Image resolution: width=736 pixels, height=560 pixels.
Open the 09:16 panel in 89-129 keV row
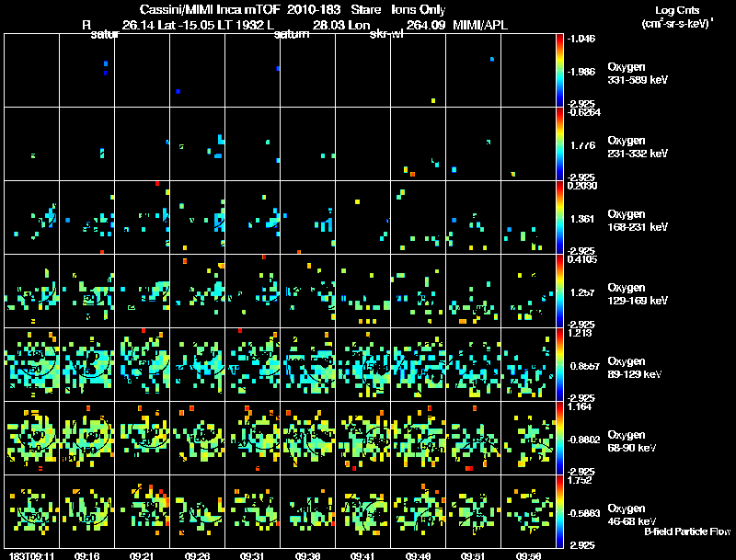pos(86,364)
